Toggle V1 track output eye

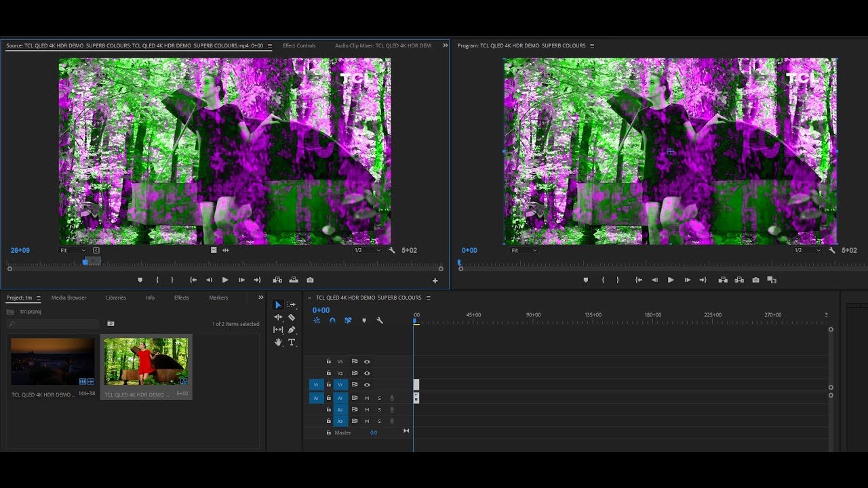[367, 385]
